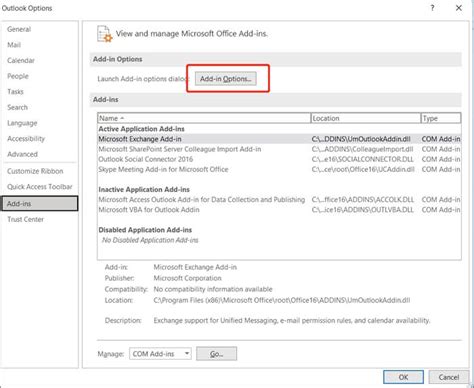The height and width of the screenshot is (388, 474).
Task: Select Microsoft Exchange Add-in row
Action: pos(279,139)
